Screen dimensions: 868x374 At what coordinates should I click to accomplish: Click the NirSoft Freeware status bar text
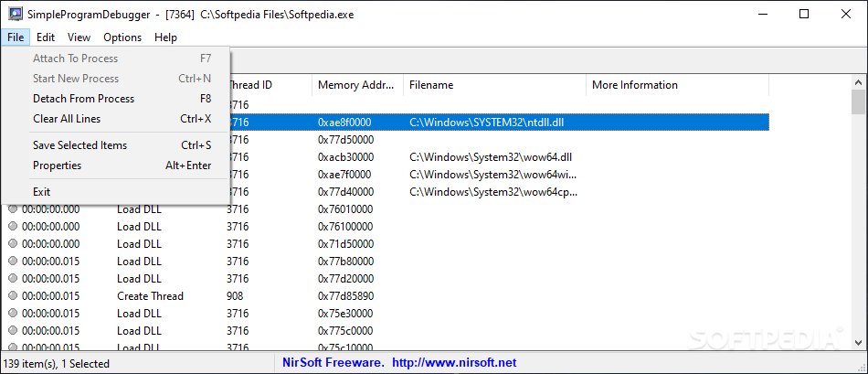[333, 363]
